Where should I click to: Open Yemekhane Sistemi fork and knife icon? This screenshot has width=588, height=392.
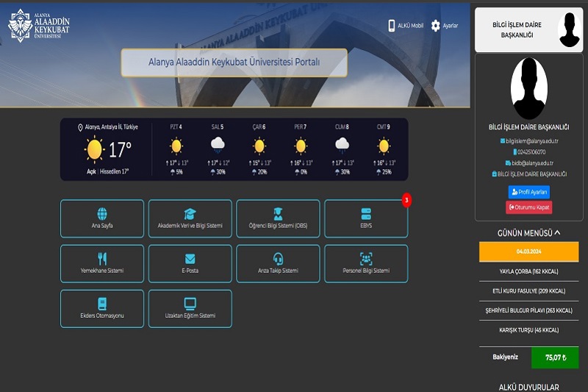pos(102,259)
